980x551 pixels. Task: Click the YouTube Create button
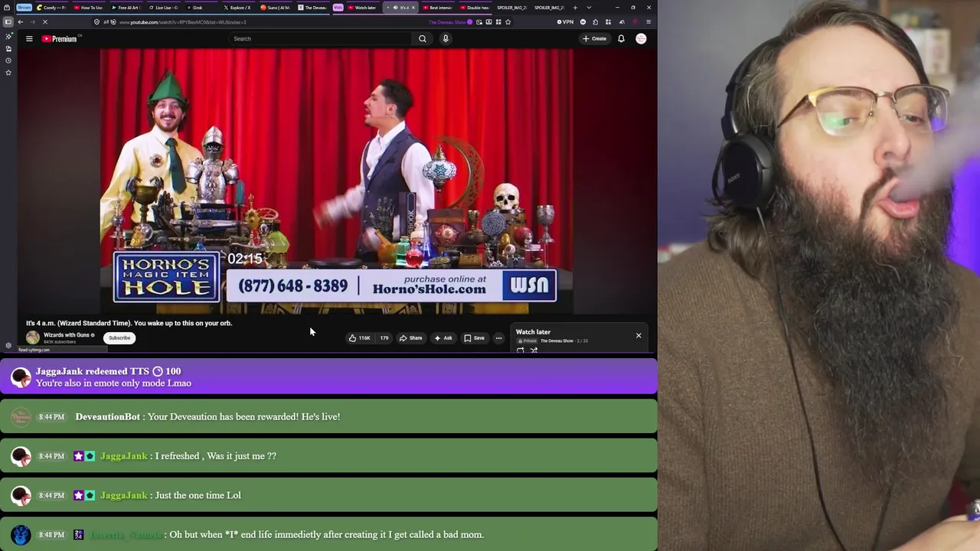[x=594, y=38]
